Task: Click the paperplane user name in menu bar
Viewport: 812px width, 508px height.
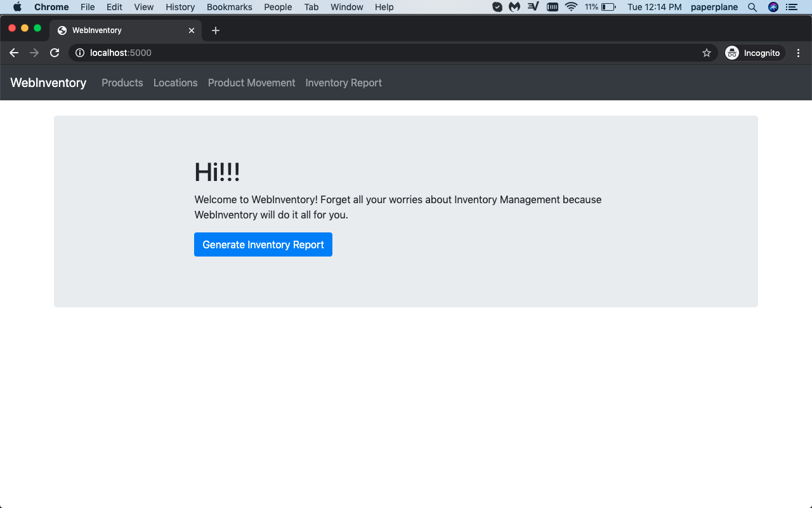Action: (714, 7)
